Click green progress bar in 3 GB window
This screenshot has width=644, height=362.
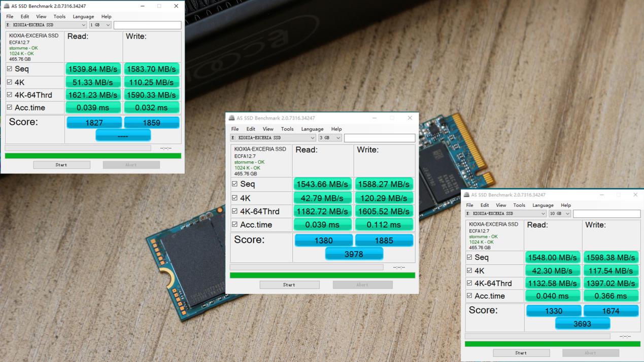click(x=322, y=275)
